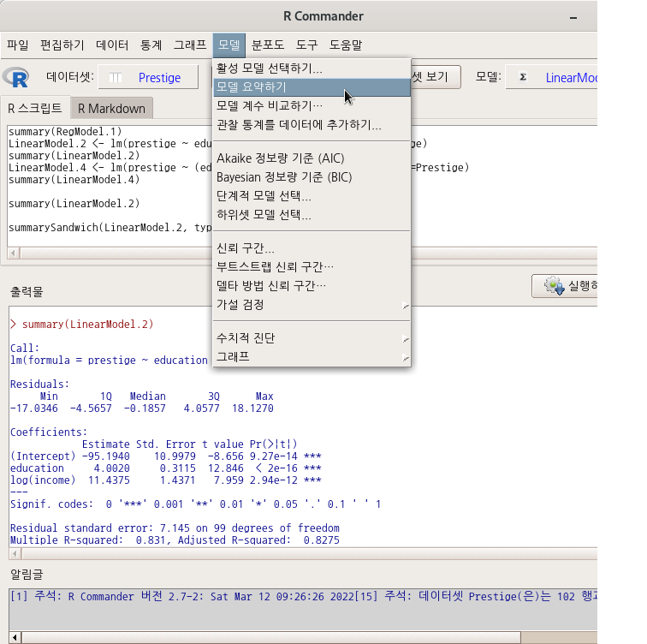Click the messages pane horizontal scrollbar
This screenshot has width=647, height=644.
271,637
